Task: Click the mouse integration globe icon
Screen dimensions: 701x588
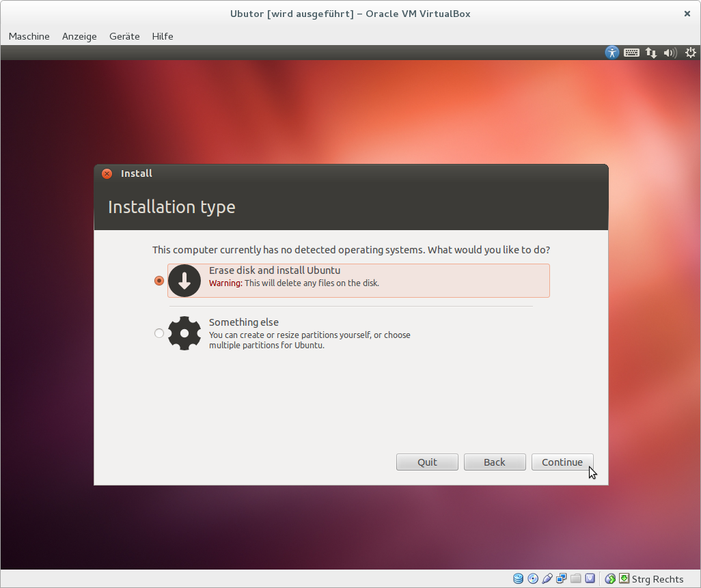Action: coord(610,579)
